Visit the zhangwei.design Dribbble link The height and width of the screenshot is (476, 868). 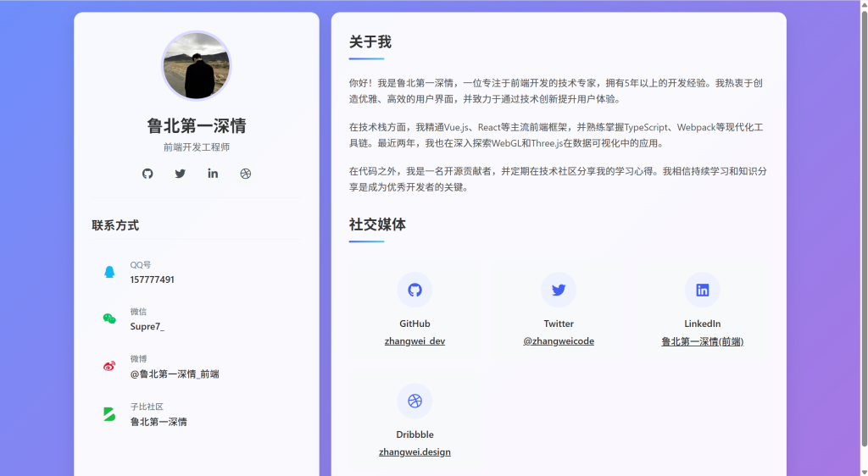tap(415, 452)
